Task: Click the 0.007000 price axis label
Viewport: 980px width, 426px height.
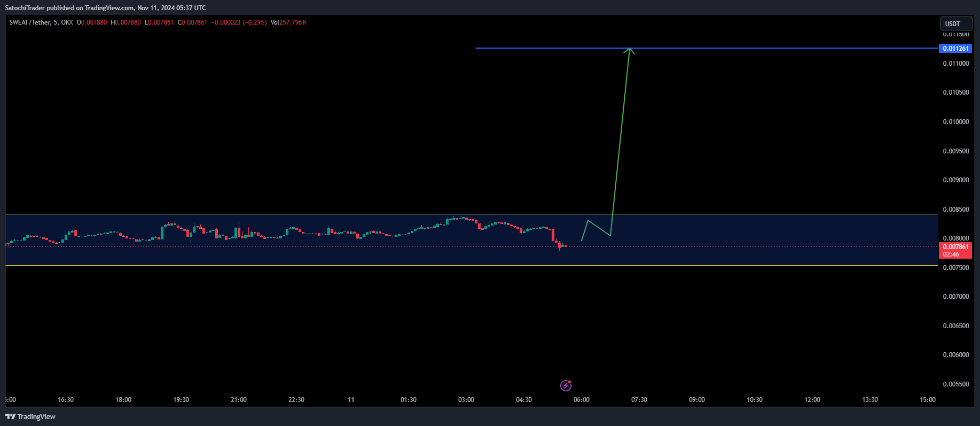Action: pyautogui.click(x=956, y=297)
